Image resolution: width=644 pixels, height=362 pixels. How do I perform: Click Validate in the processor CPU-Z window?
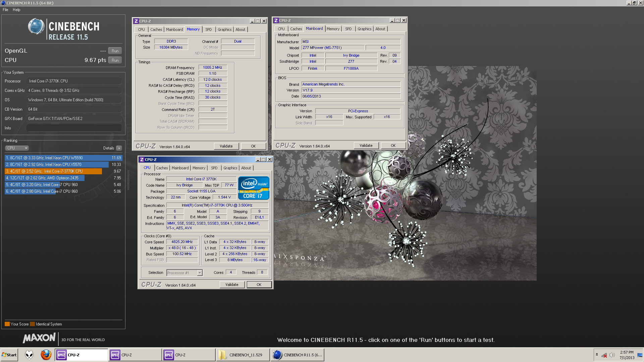232,285
